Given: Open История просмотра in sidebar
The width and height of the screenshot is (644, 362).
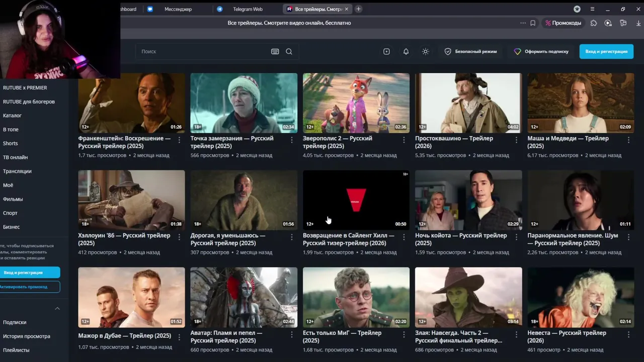Looking at the screenshot, I should pos(27,336).
